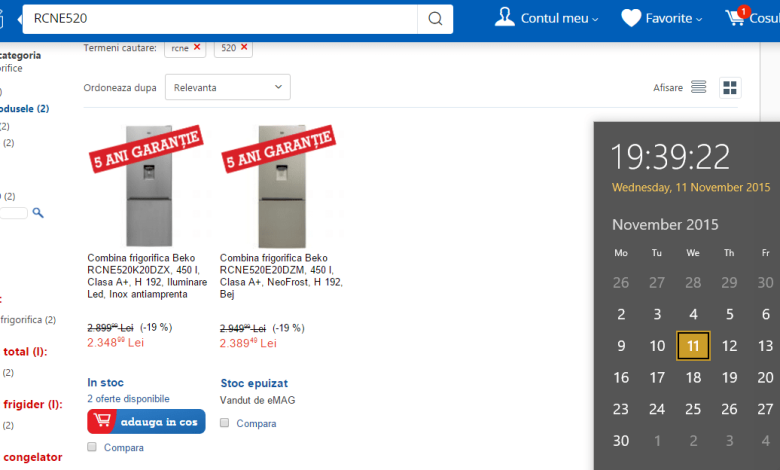
Task: Click the sidebar filter text box
Action: click(x=13, y=213)
